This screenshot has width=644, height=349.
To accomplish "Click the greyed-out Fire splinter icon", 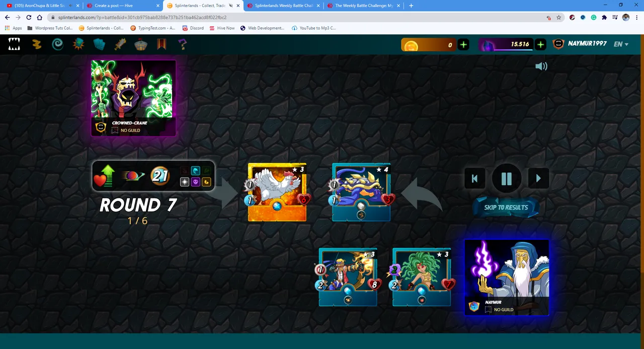I will tap(185, 171).
